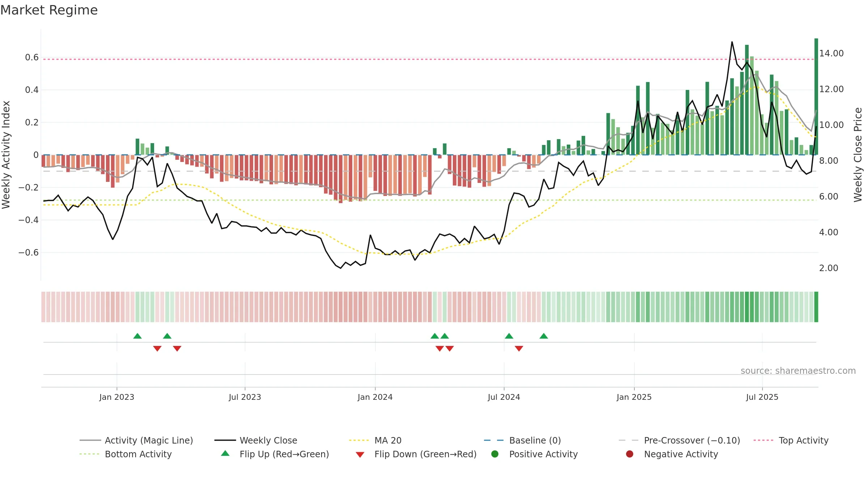This screenshot has height=488, width=868.
Task: Click the first red flip-down triangle marker
Action: (x=157, y=348)
